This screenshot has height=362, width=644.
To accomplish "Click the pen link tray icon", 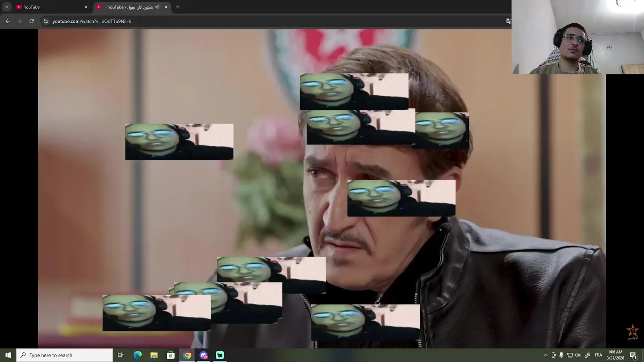I will [x=587, y=355].
